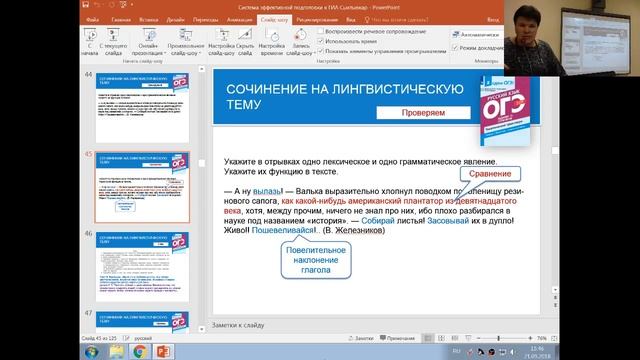Select slide 44 thumbnail
Viewport: 640px width, 360px height.
(x=142, y=107)
